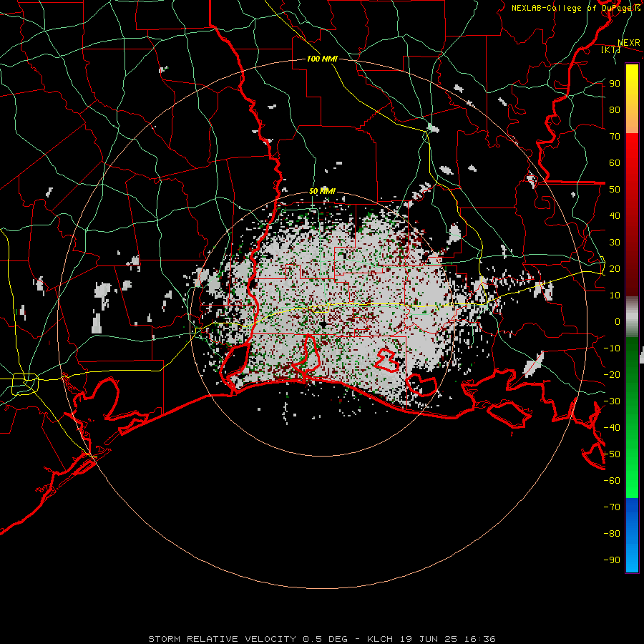Click the 10 value on the velocity scale
644x644 pixels.
pyautogui.click(x=615, y=296)
